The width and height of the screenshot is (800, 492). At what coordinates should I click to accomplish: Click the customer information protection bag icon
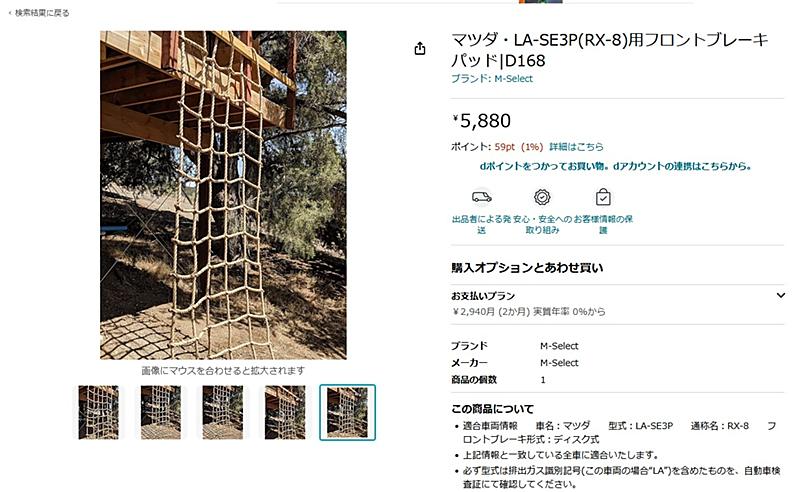[603, 197]
